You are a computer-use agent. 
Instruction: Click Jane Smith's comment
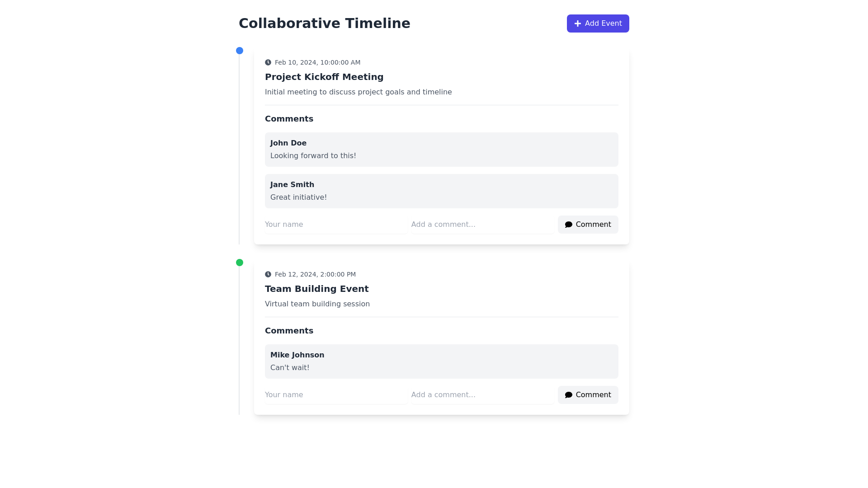(441, 191)
